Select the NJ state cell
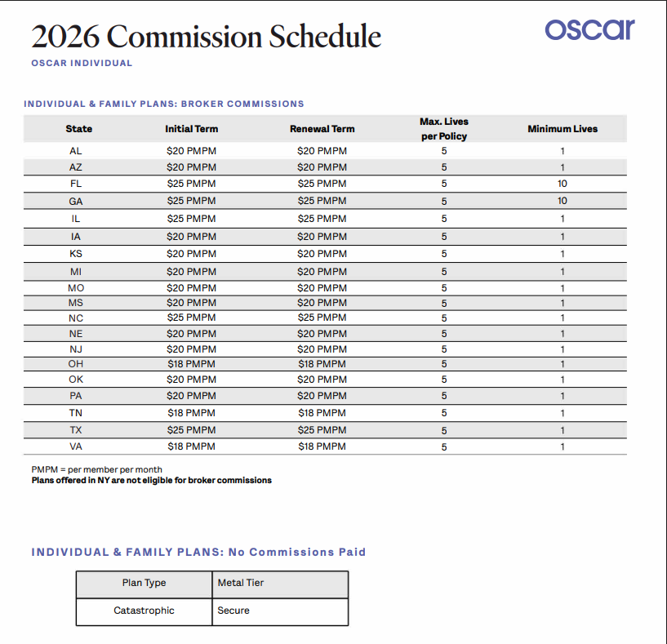The height and width of the screenshot is (644, 667). pos(76,349)
